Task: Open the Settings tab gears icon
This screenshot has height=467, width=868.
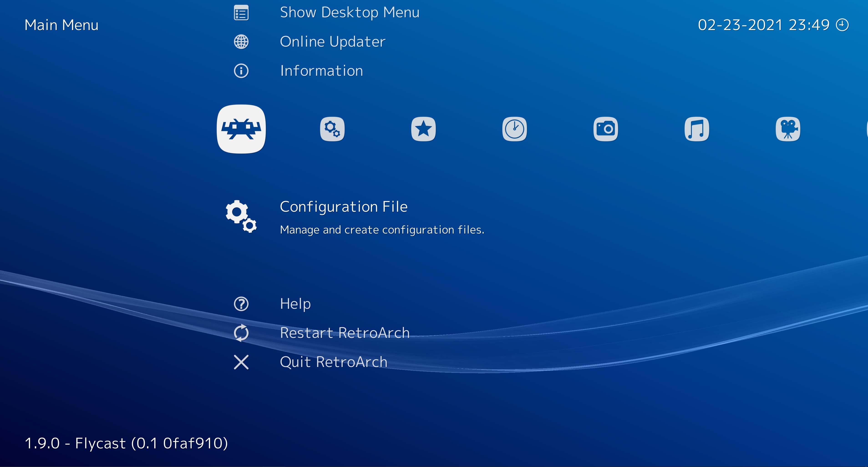Action: [332, 129]
